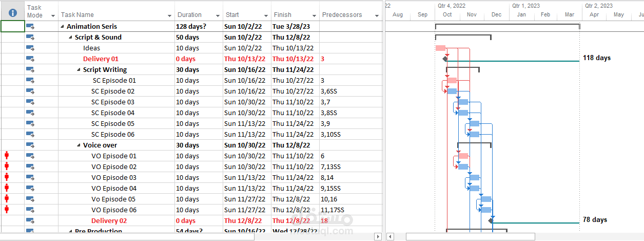Select the Ideas Gantt bar
This screenshot has width=644, height=241.
440,48
